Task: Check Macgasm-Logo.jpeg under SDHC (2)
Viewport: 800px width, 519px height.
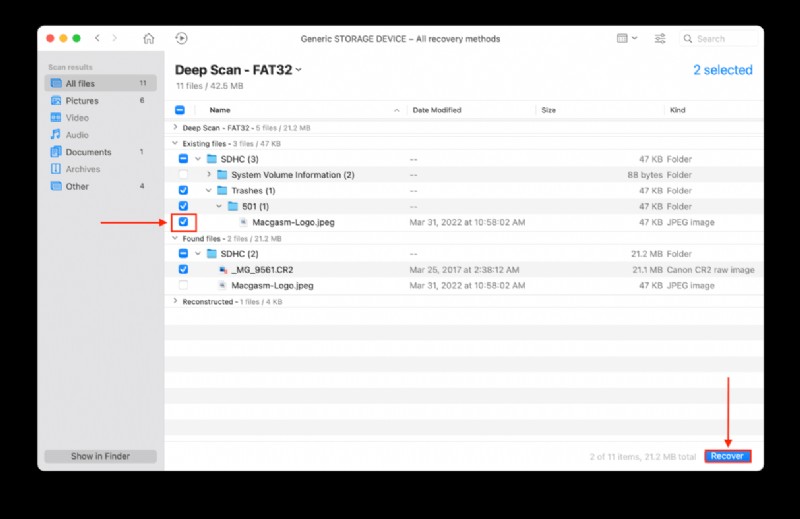Action: [183, 285]
